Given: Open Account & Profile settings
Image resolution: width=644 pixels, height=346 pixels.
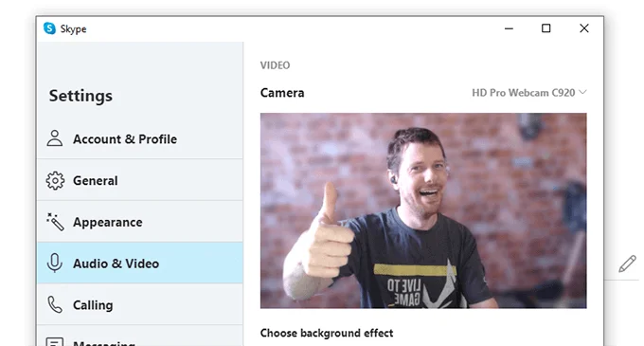Looking at the screenshot, I should pos(140,139).
